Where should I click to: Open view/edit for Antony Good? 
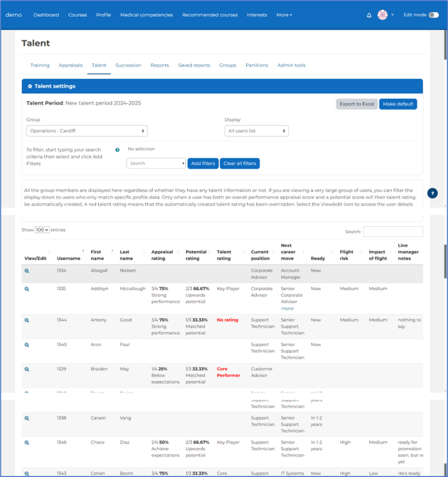tap(27, 320)
